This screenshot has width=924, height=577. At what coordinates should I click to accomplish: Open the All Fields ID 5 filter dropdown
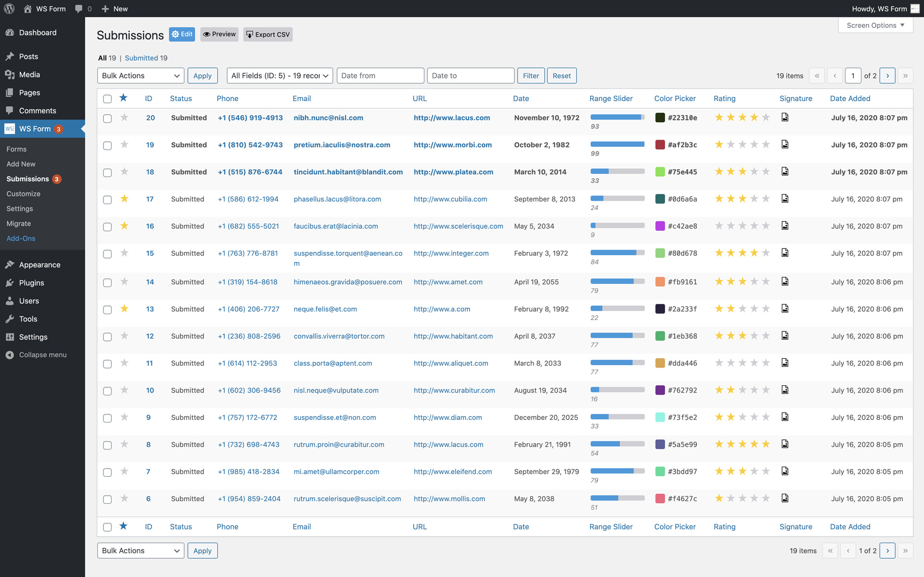pos(280,75)
